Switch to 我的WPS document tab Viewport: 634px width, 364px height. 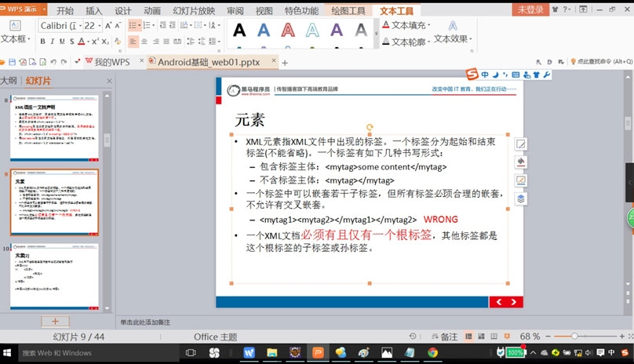112,62
